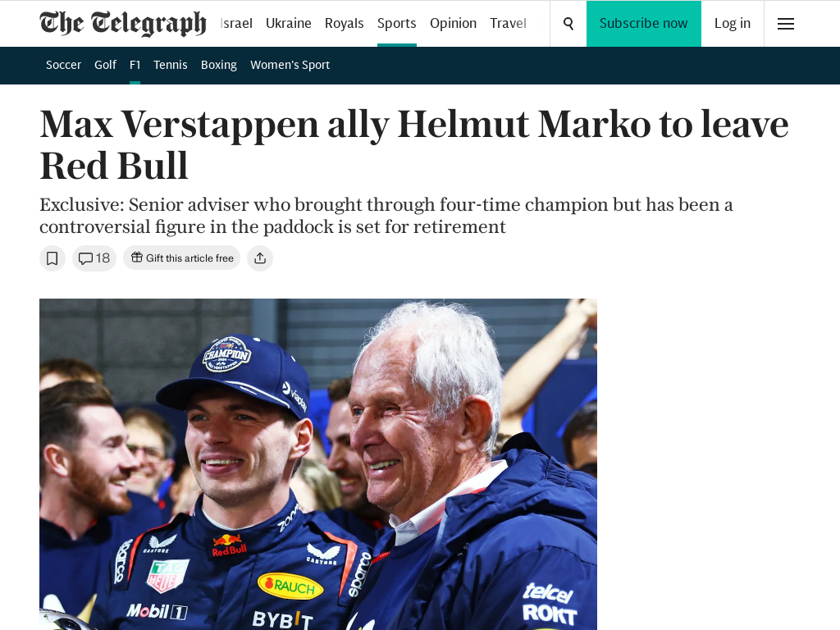
Task: Switch to the Sports tab
Action: [396, 23]
